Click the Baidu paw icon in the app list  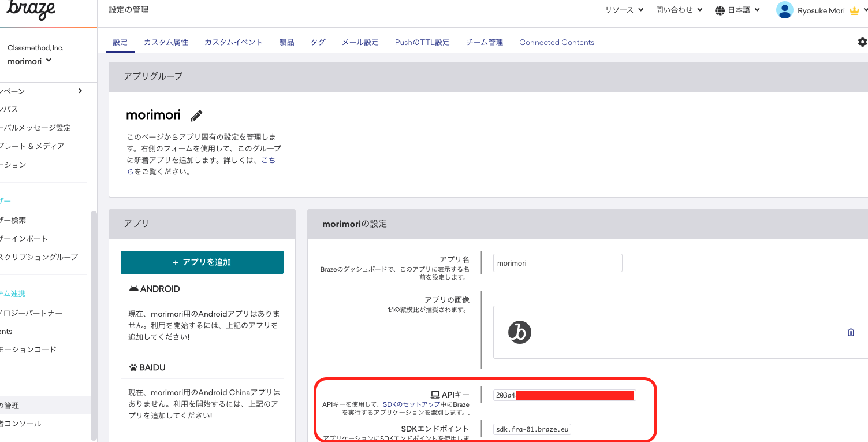(135, 367)
